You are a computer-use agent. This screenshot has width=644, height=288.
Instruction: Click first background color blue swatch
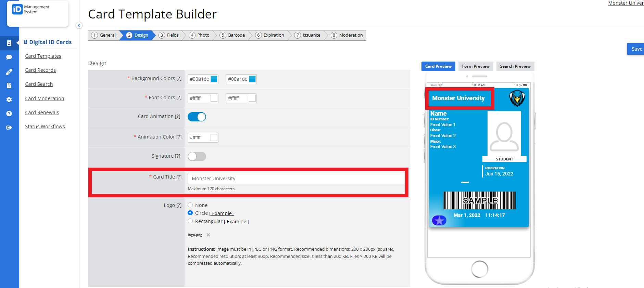tap(214, 79)
